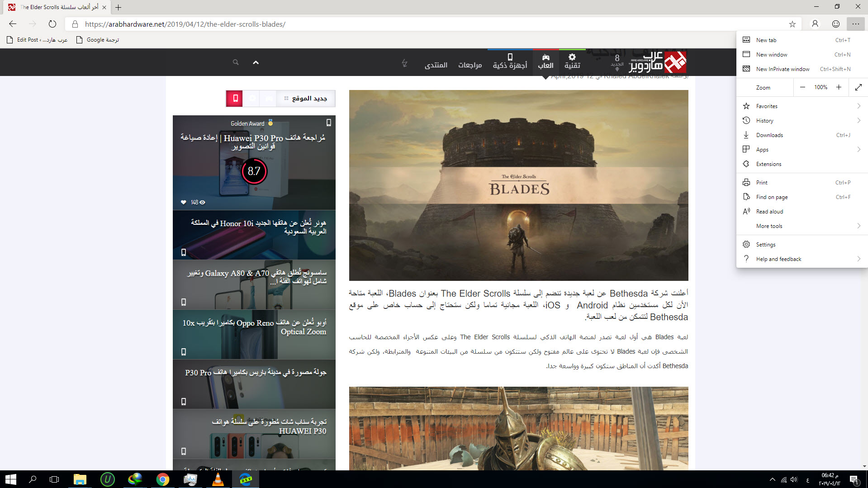Open Chrome from the taskbar

[x=163, y=479]
